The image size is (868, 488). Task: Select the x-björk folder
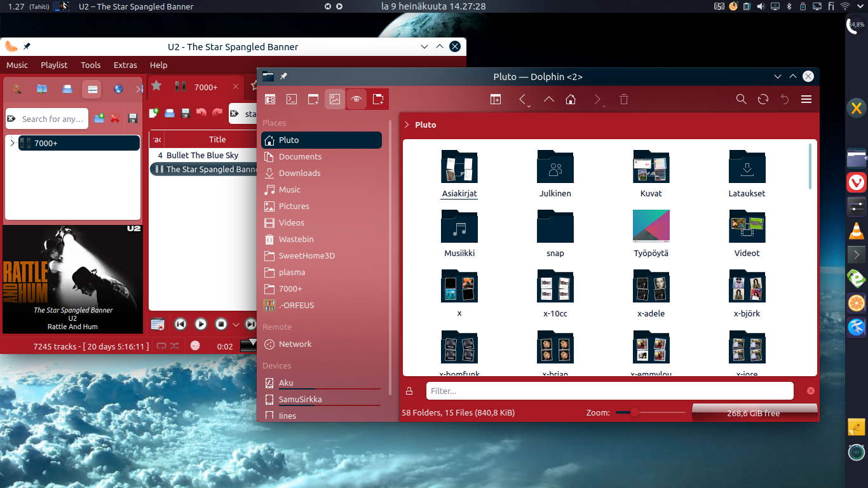click(x=747, y=294)
